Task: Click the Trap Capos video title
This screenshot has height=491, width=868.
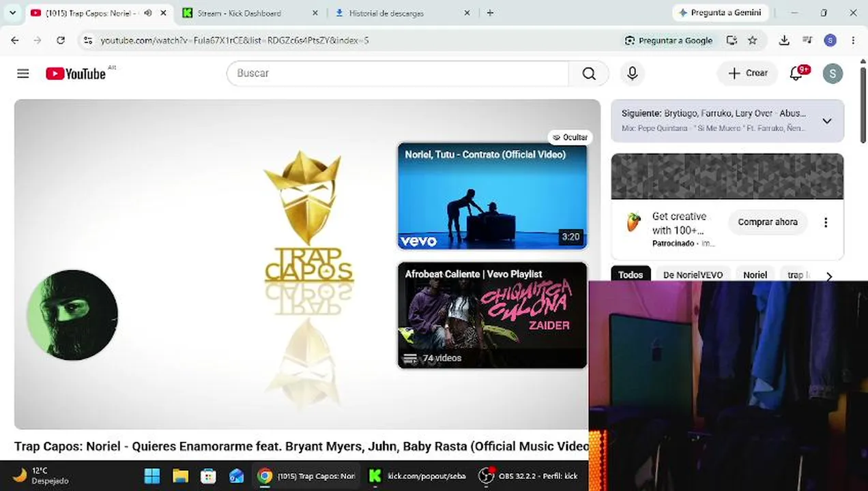Action: click(x=301, y=446)
